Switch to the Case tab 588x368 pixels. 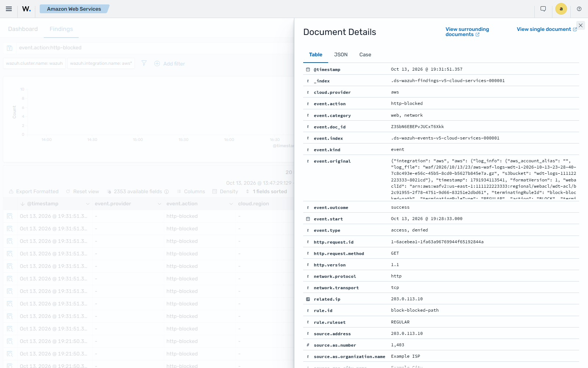click(365, 54)
